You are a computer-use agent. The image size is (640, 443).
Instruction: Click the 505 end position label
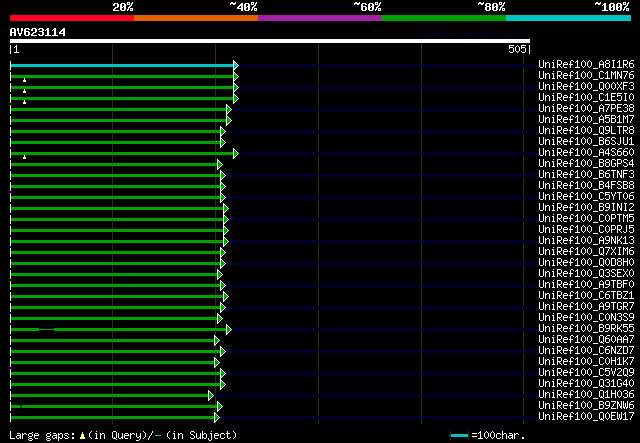pyautogui.click(x=517, y=49)
